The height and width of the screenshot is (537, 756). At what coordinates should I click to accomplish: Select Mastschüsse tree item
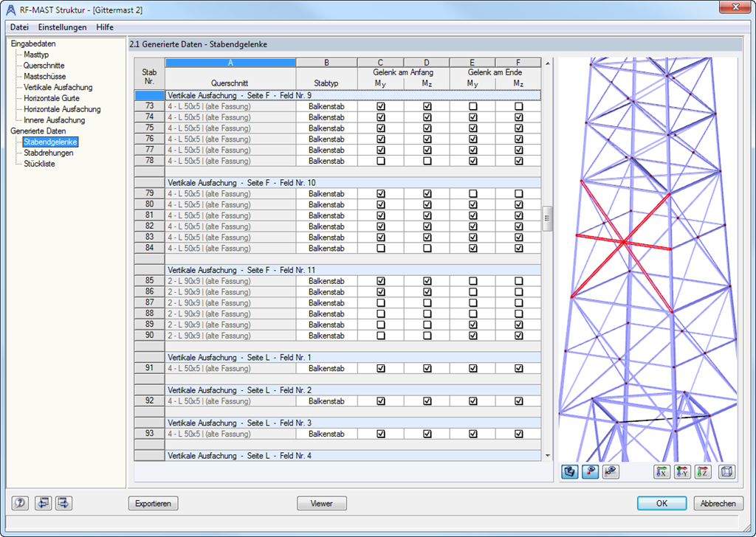click(x=45, y=77)
